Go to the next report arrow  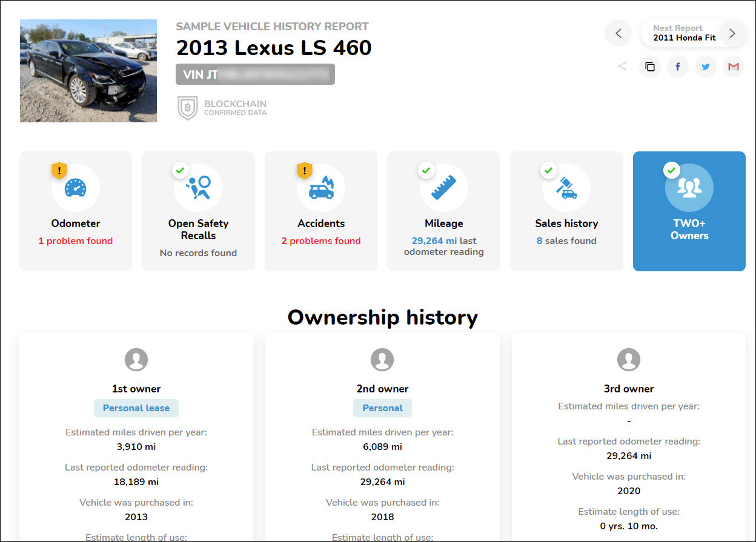pyautogui.click(x=732, y=33)
